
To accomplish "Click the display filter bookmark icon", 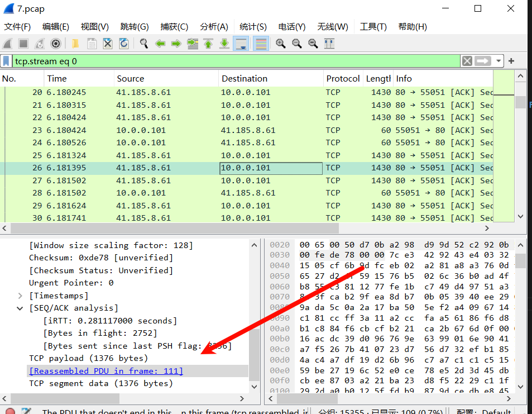I will [x=6, y=61].
